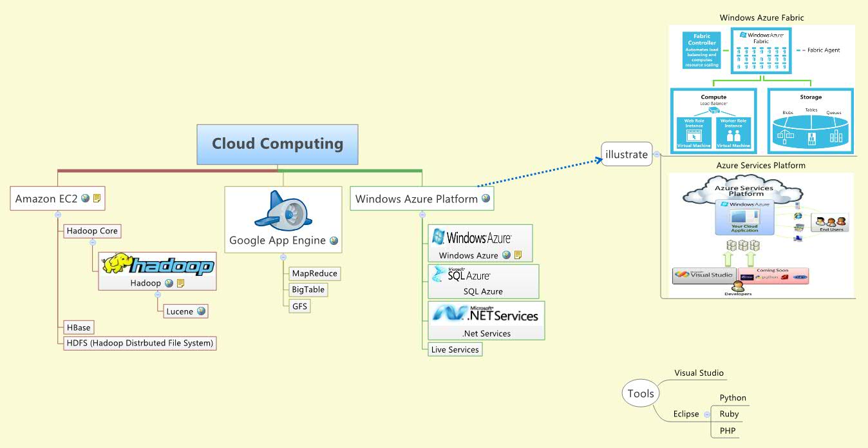The height and width of the screenshot is (448, 868).
Task: Click the globe icon beside Windows Azure Platform
Action: point(485,198)
